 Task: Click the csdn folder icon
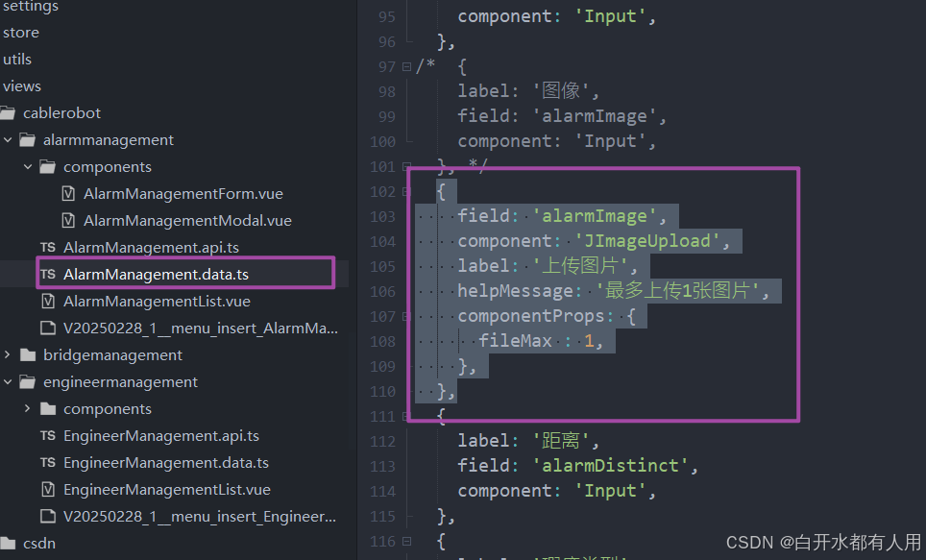[8, 543]
